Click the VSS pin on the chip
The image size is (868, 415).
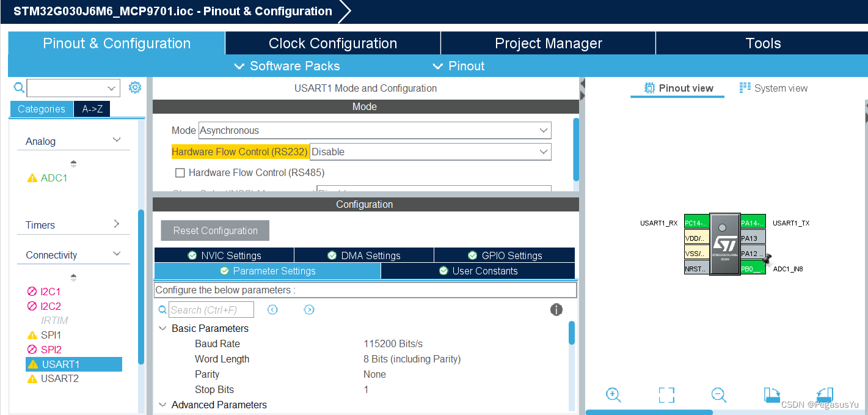(696, 253)
